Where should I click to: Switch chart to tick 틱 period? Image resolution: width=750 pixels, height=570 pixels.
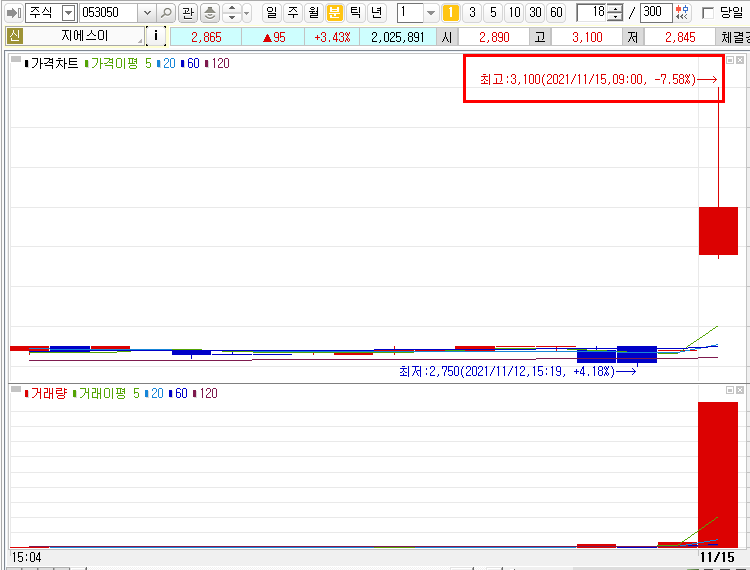(355, 12)
